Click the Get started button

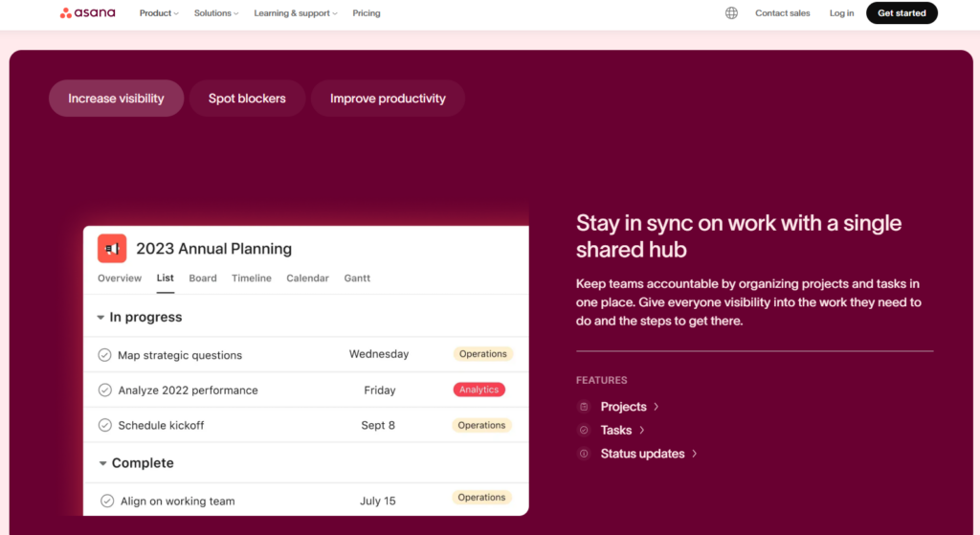click(x=902, y=13)
